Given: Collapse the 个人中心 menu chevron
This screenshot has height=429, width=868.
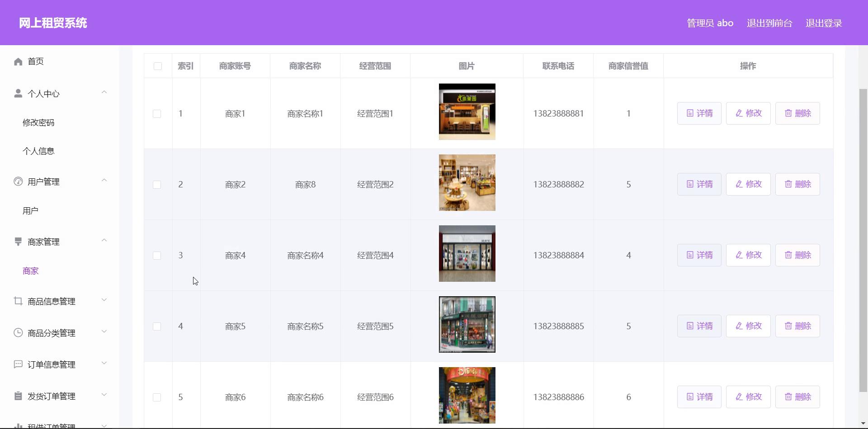Looking at the screenshot, I should 104,93.
